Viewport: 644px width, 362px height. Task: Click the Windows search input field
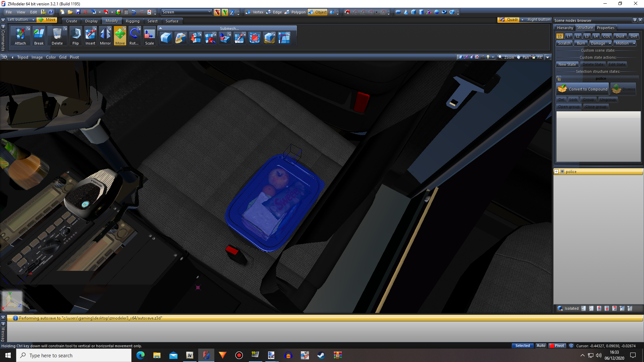tap(74, 355)
